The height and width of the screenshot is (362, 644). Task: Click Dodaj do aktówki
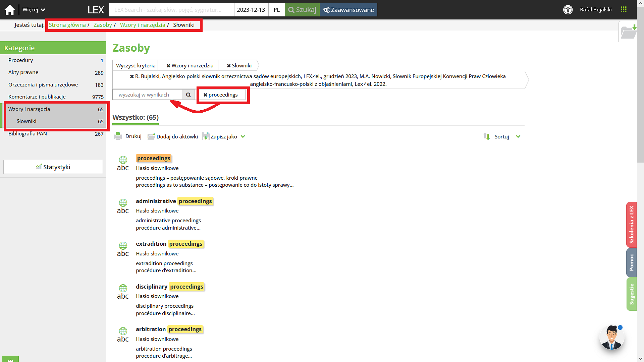click(x=173, y=136)
